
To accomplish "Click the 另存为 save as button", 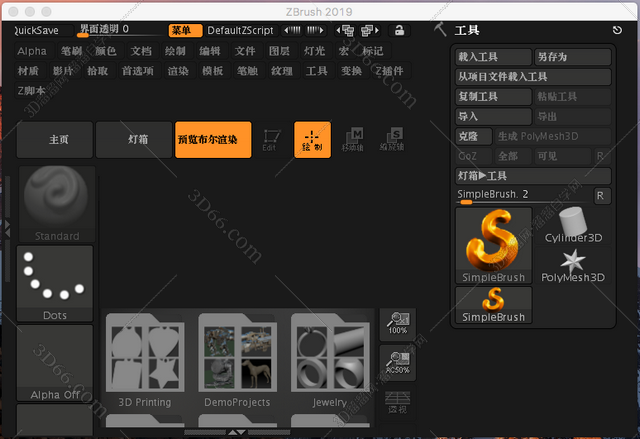I will tap(573, 57).
